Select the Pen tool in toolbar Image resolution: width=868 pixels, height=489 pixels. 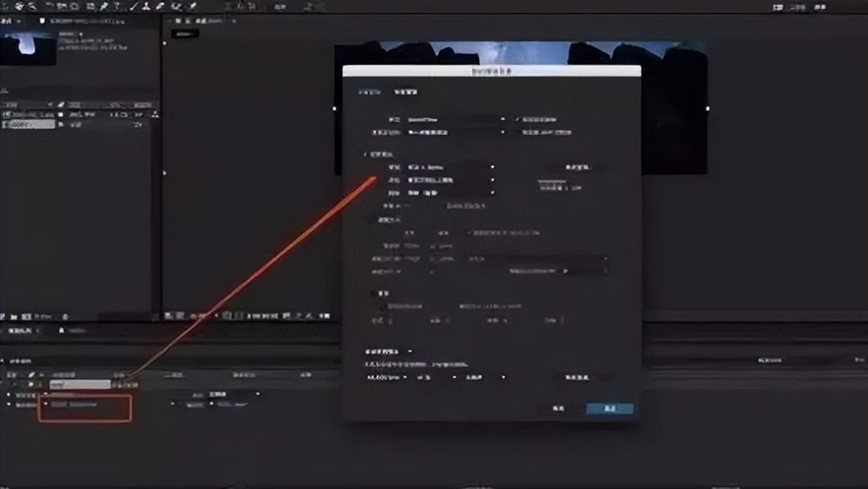[103, 7]
